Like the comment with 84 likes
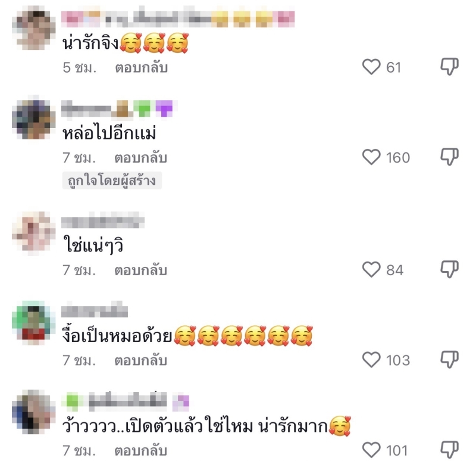Screen dimensions: 476x461 point(371,270)
